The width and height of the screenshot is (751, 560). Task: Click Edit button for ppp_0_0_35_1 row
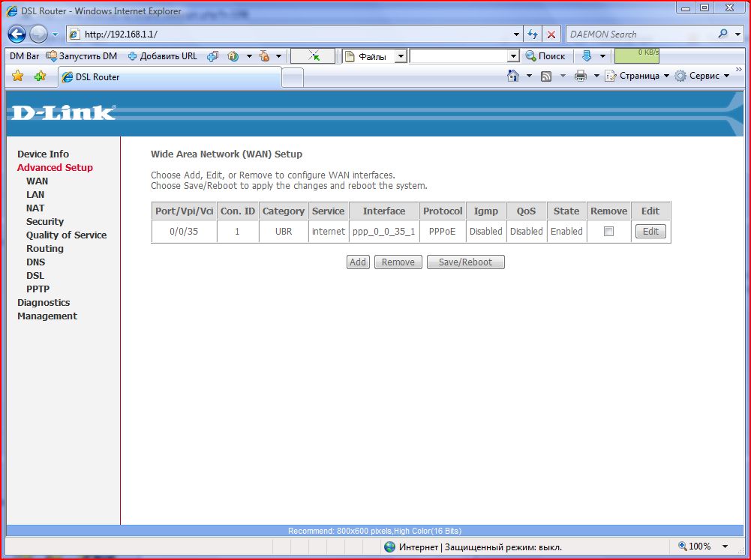[x=650, y=231]
